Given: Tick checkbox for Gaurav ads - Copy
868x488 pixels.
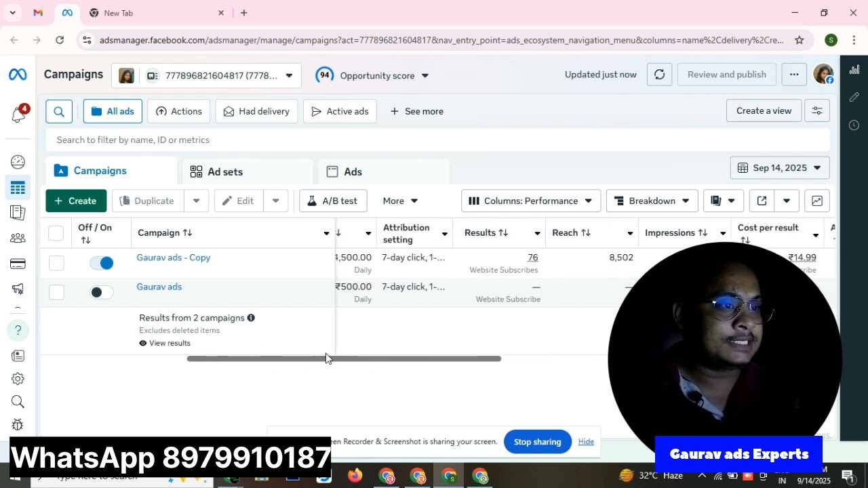Looking at the screenshot, I should pos(56,263).
